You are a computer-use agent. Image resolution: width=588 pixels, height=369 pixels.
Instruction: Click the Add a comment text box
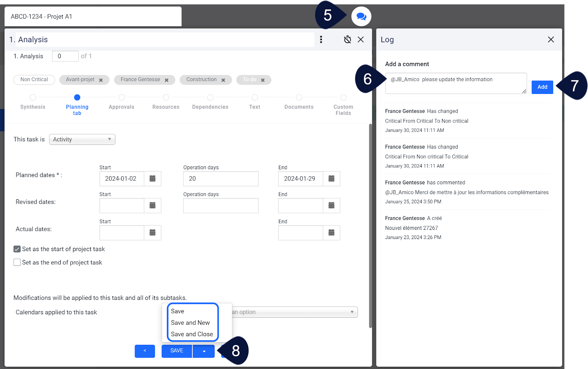coord(456,83)
